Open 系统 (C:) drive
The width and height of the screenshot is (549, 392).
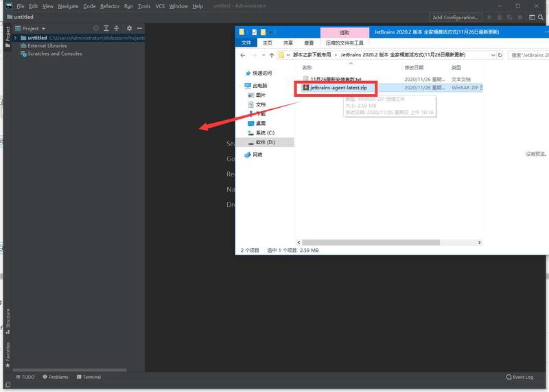(x=261, y=132)
